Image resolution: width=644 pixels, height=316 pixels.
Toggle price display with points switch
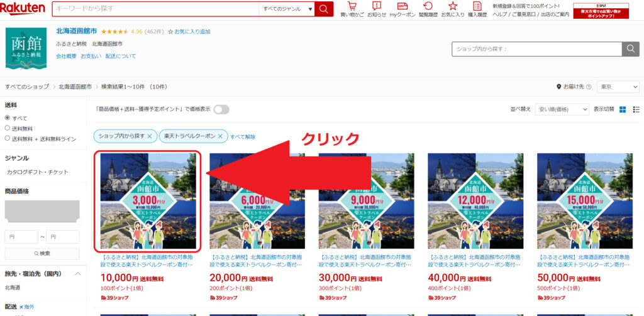[x=221, y=109]
